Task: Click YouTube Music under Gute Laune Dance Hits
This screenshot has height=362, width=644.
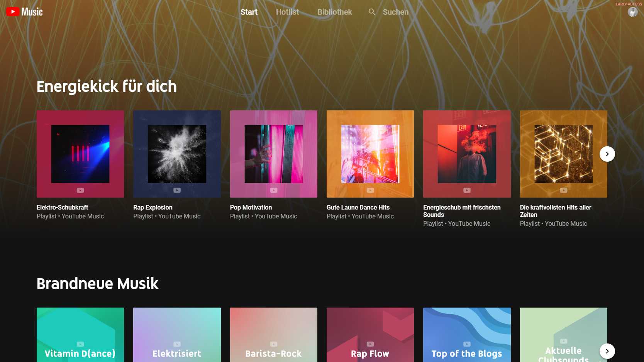Action: 373,216
